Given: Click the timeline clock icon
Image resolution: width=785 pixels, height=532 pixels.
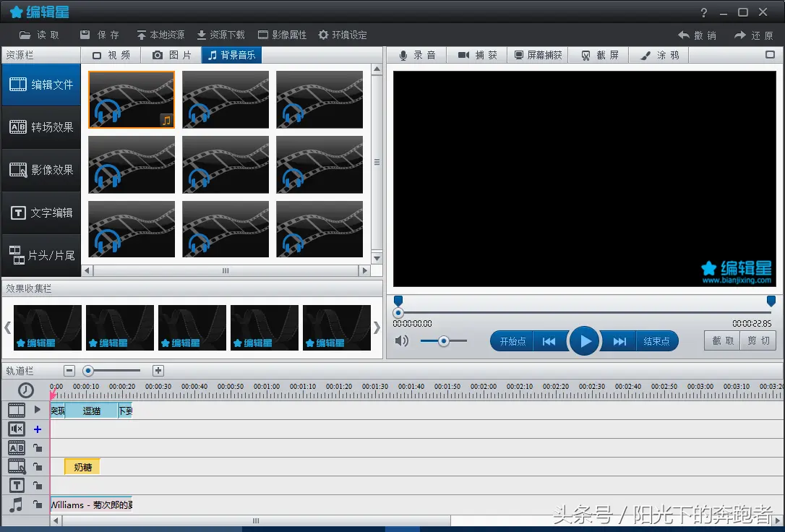Looking at the screenshot, I should pyautogui.click(x=26, y=391).
